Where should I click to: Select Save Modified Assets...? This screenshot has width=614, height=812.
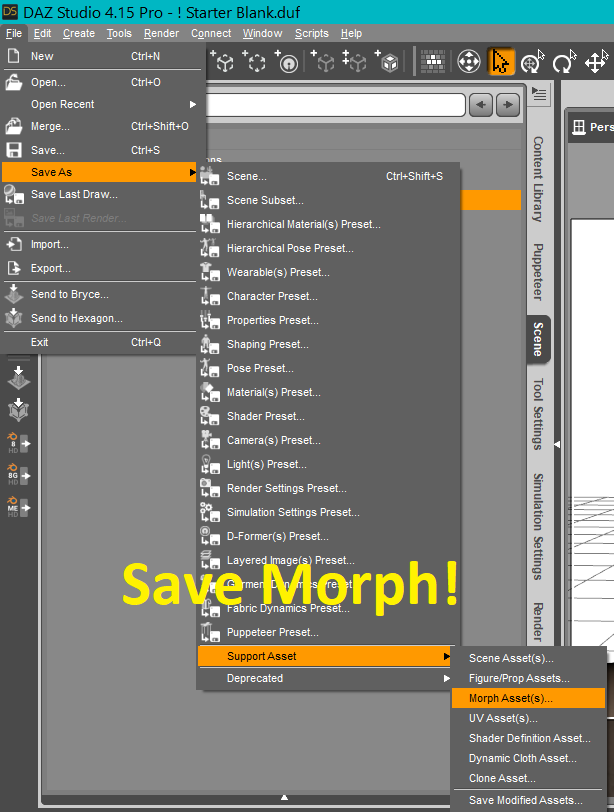[x=528, y=801]
